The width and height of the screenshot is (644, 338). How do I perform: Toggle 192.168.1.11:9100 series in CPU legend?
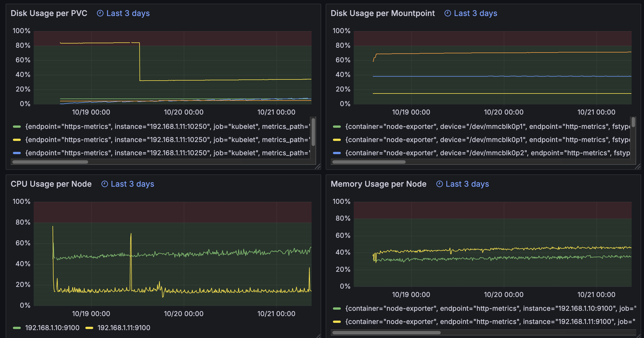tap(124, 328)
